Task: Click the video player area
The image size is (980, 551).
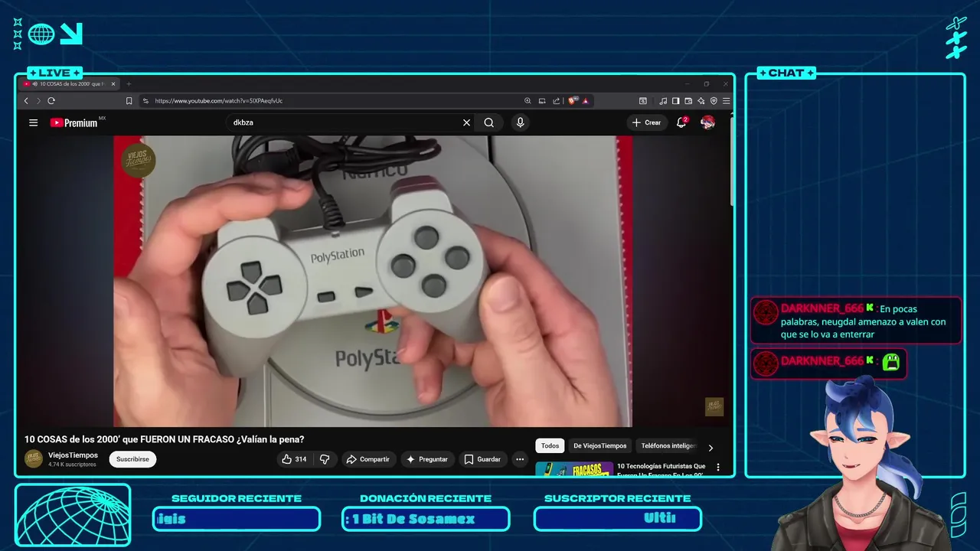Action: coord(373,281)
